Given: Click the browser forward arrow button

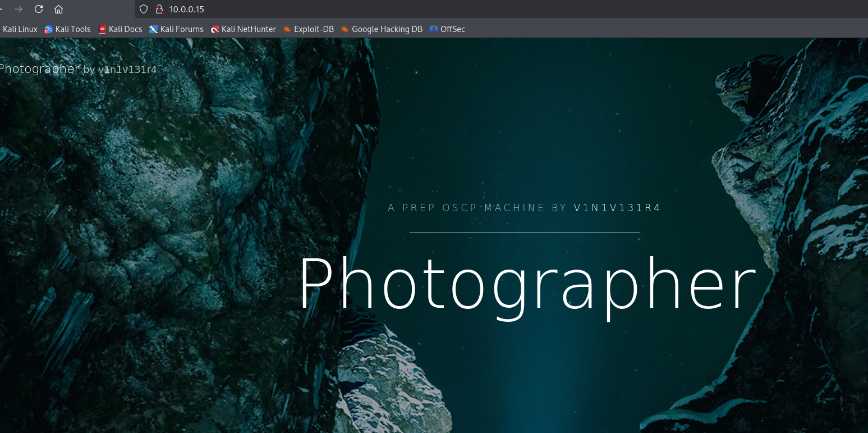Looking at the screenshot, I should [19, 9].
